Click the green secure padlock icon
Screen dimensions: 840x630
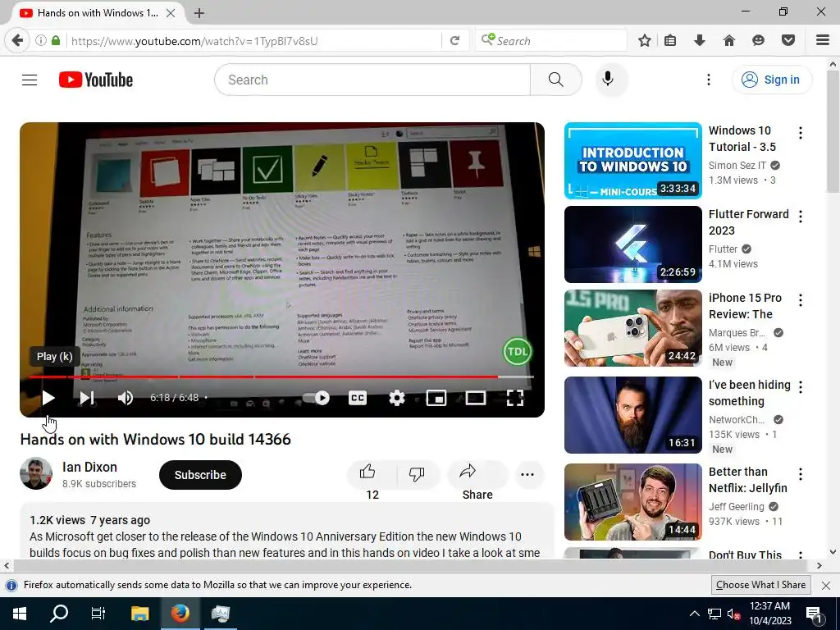click(56, 41)
